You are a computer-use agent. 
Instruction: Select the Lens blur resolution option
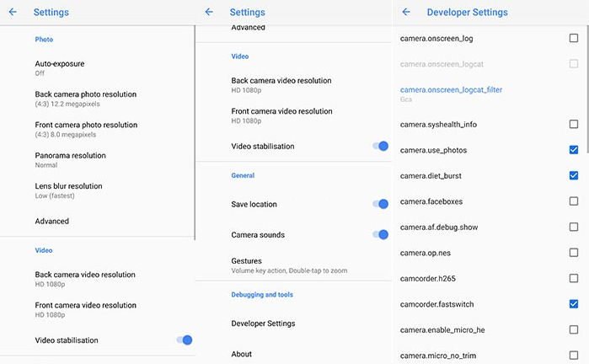[68, 190]
